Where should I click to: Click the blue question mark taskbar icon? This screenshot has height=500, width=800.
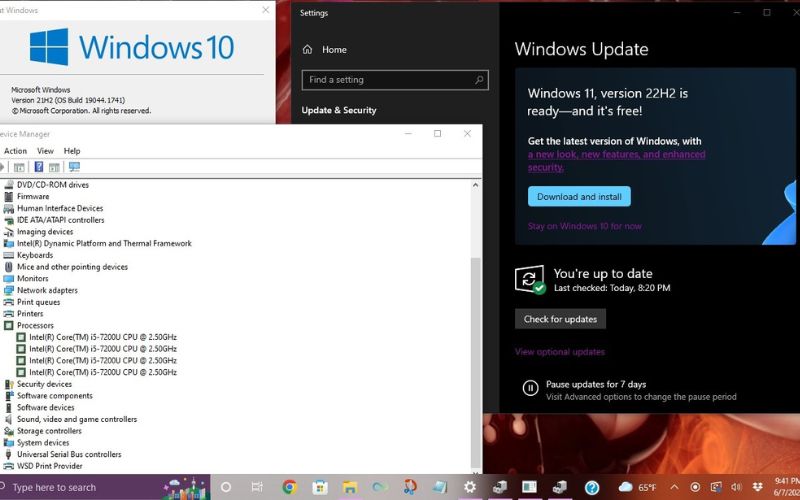tap(591, 487)
